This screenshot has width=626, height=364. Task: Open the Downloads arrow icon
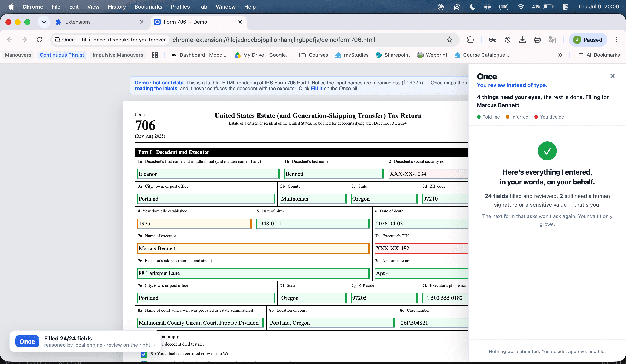[522, 40]
